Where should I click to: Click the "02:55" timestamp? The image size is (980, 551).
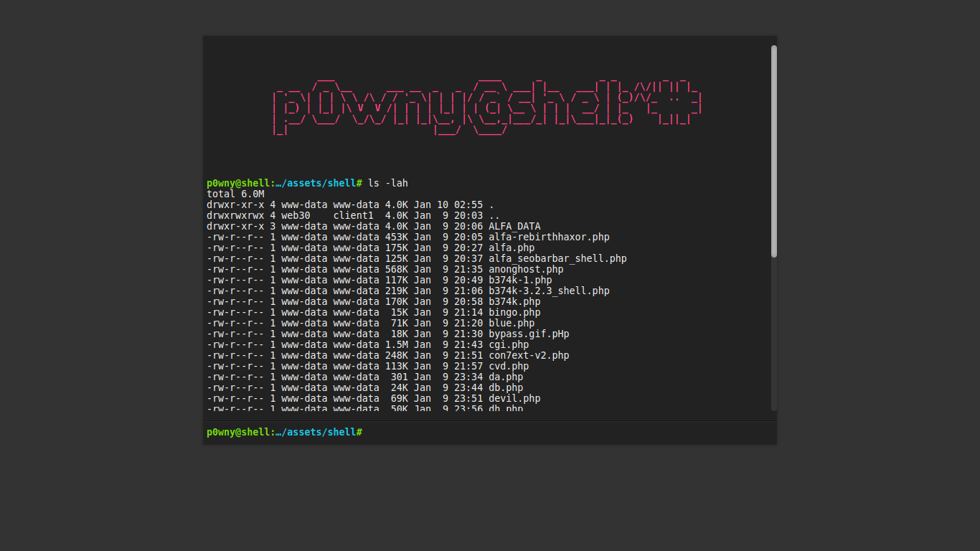point(468,204)
